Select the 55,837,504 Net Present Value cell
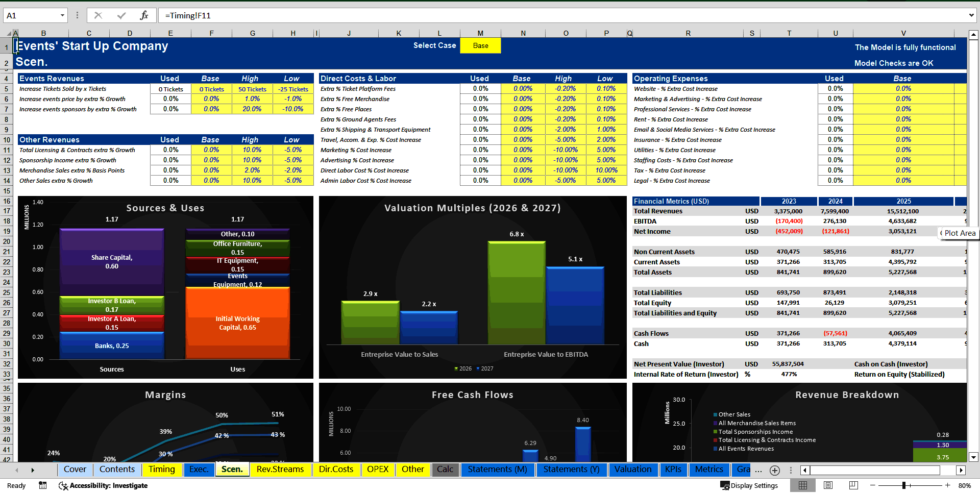Screen dimensions: 980x493 (788, 364)
